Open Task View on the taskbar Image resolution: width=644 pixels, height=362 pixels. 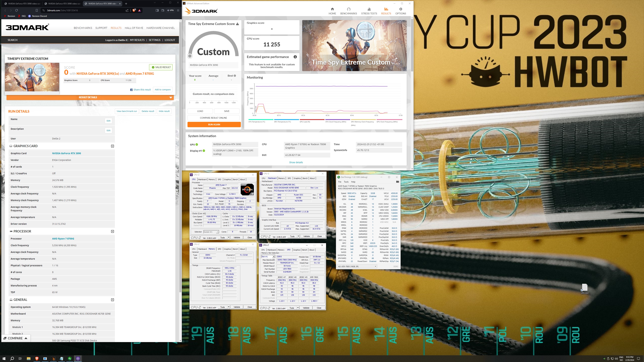[20, 358]
